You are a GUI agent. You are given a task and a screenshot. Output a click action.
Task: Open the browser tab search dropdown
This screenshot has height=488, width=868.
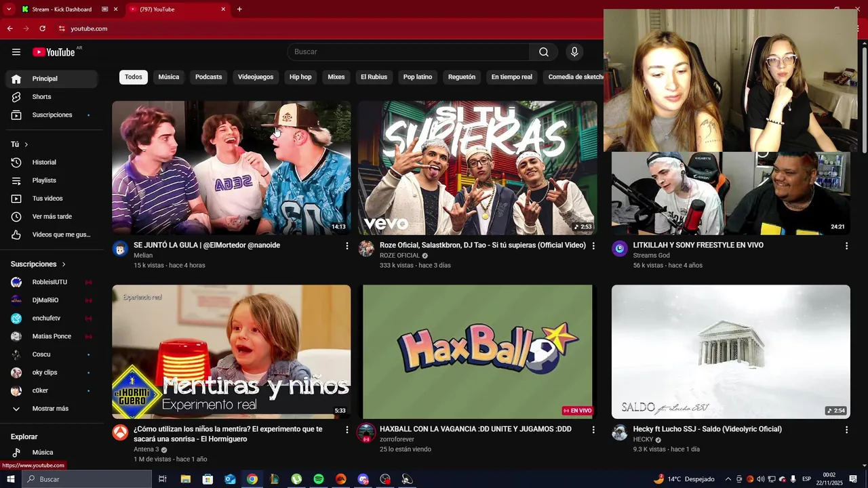pos(9,9)
